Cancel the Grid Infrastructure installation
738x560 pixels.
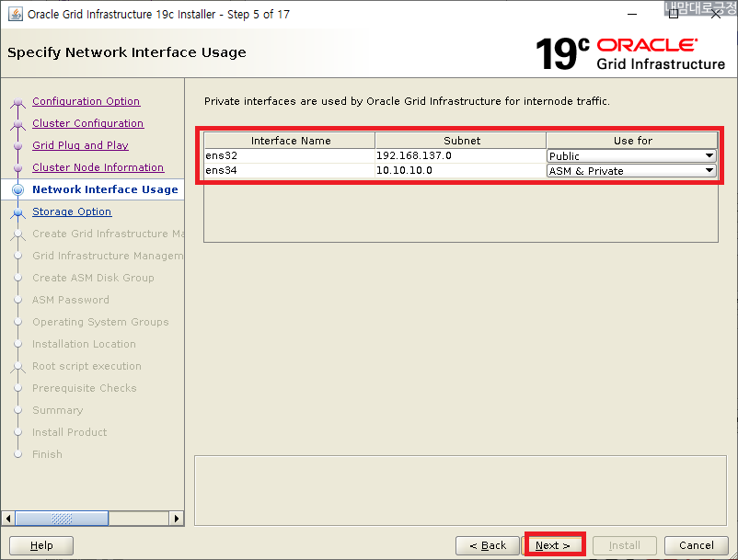pos(696,545)
